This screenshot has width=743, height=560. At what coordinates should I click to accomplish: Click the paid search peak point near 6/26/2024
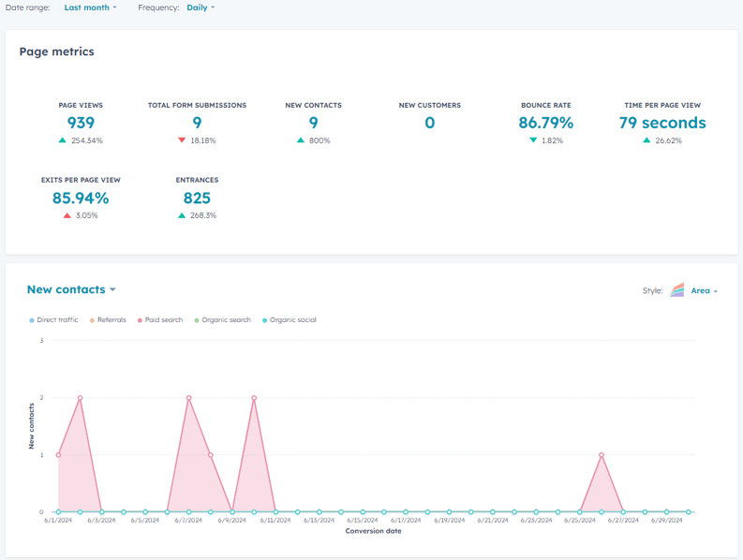[x=601, y=455]
